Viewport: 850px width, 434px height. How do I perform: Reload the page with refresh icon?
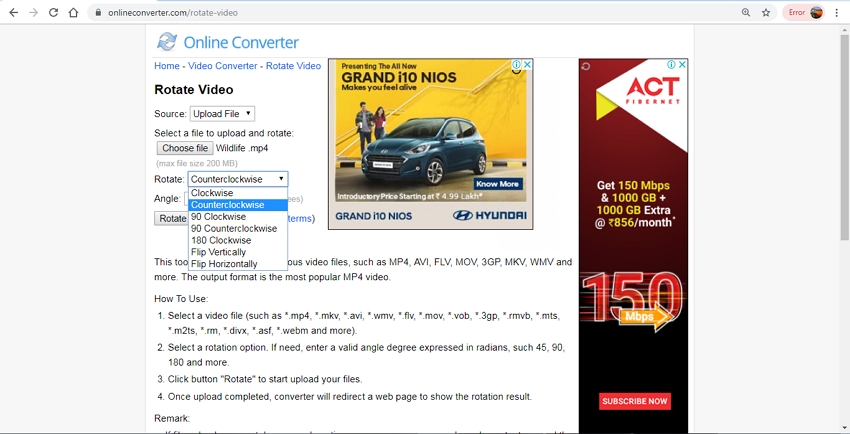pyautogui.click(x=53, y=13)
